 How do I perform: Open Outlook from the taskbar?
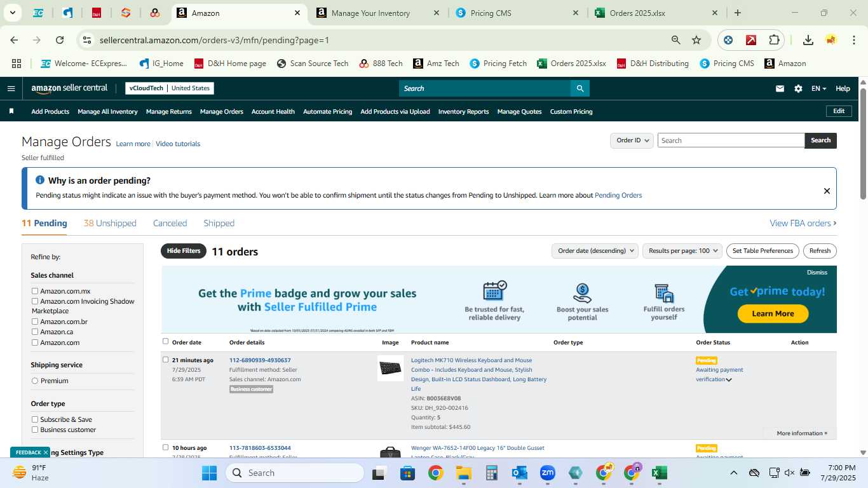point(520,473)
